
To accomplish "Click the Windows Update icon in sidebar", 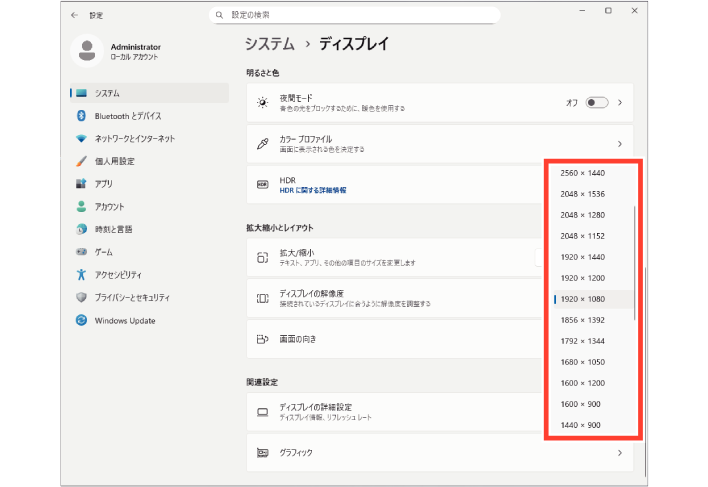I will pos(82,320).
